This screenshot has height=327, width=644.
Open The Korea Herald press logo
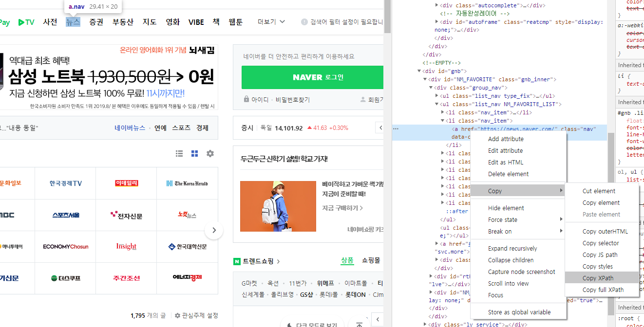tap(187, 183)
